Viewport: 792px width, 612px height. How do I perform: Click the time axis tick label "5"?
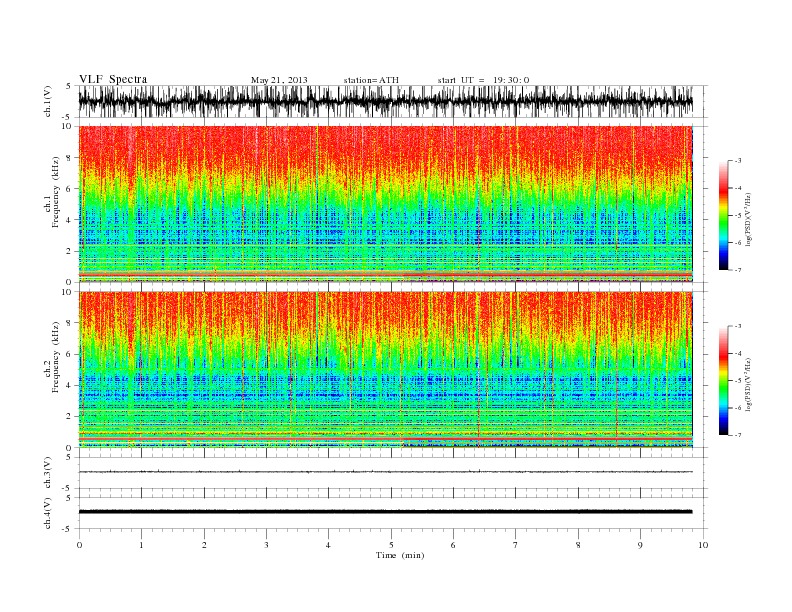coord(391,545)
